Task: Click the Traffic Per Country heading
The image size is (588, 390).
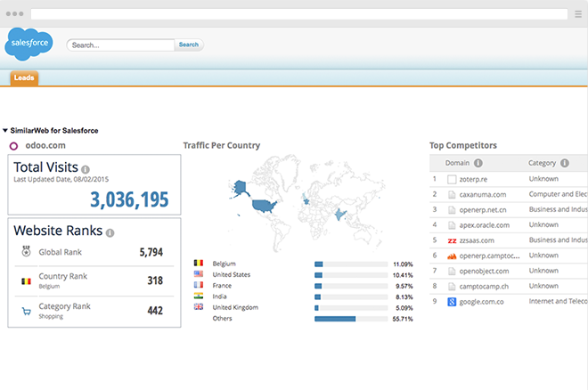Action: point(222,145)
